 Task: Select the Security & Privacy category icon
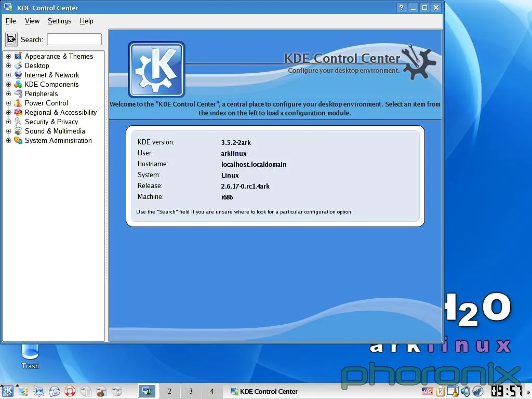click(x=18, y=122)
